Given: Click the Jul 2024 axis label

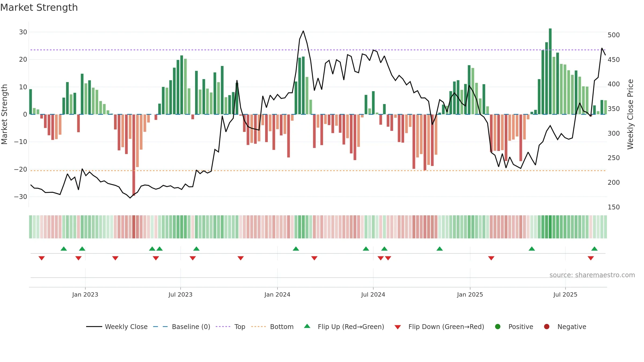Looking at the screenshot, I should click(x=373, y=294).
